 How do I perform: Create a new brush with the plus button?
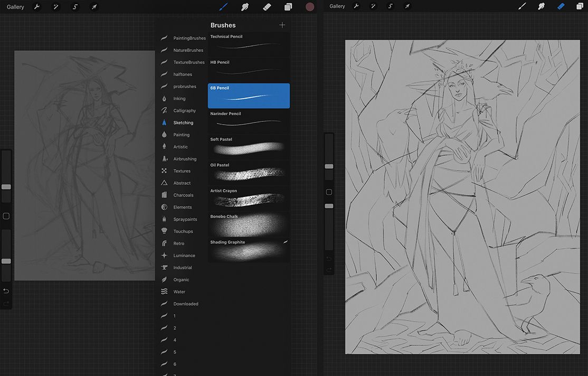pos(282,24)
